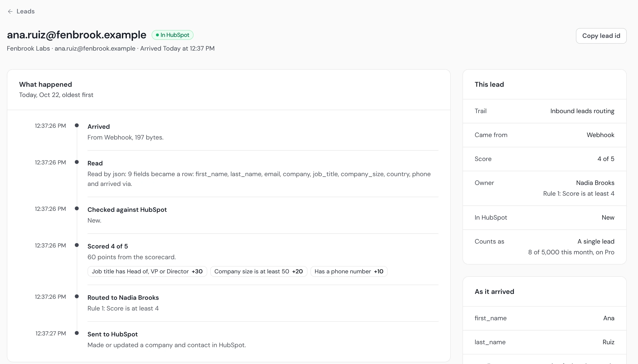The width and height of the screenshot is (638, 364).
Task: Click the Trail value Inbound leads routing
Action: (x=582, y=111)
